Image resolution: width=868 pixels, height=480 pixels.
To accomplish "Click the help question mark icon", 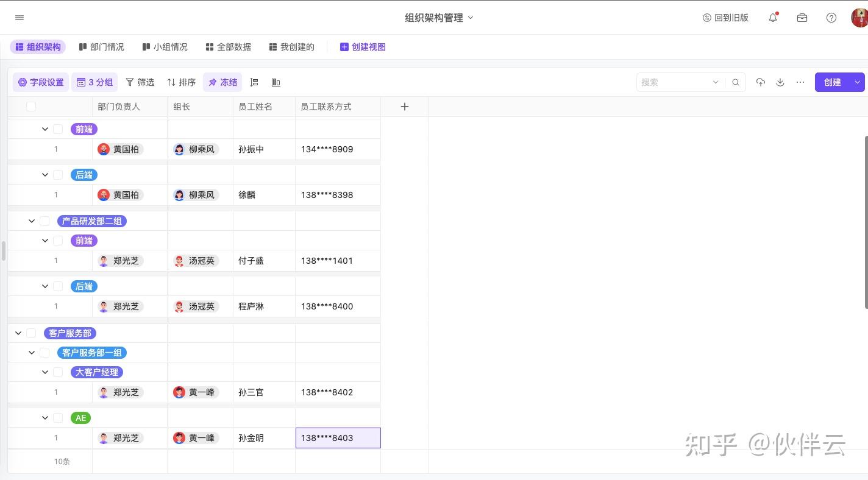I will pos(831,18).
